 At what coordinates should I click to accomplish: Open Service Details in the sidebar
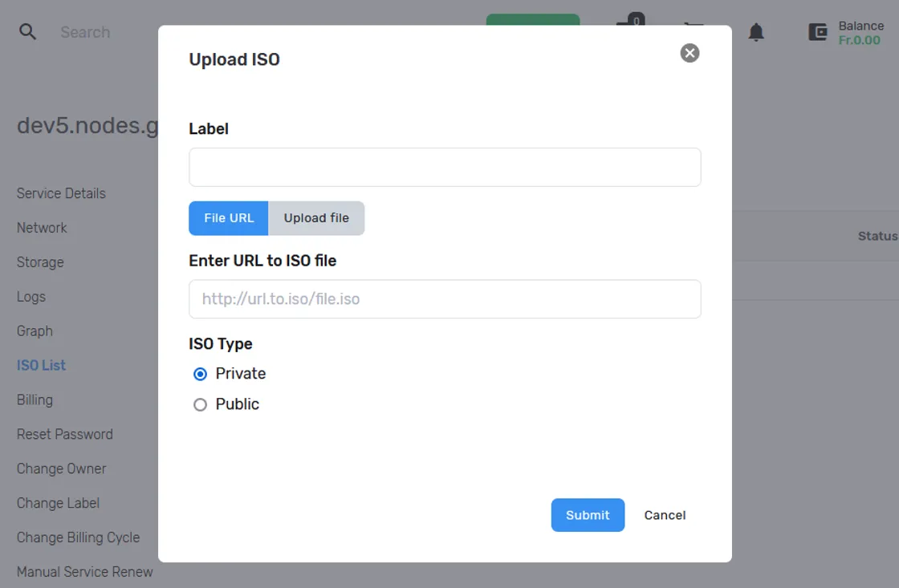61,193
